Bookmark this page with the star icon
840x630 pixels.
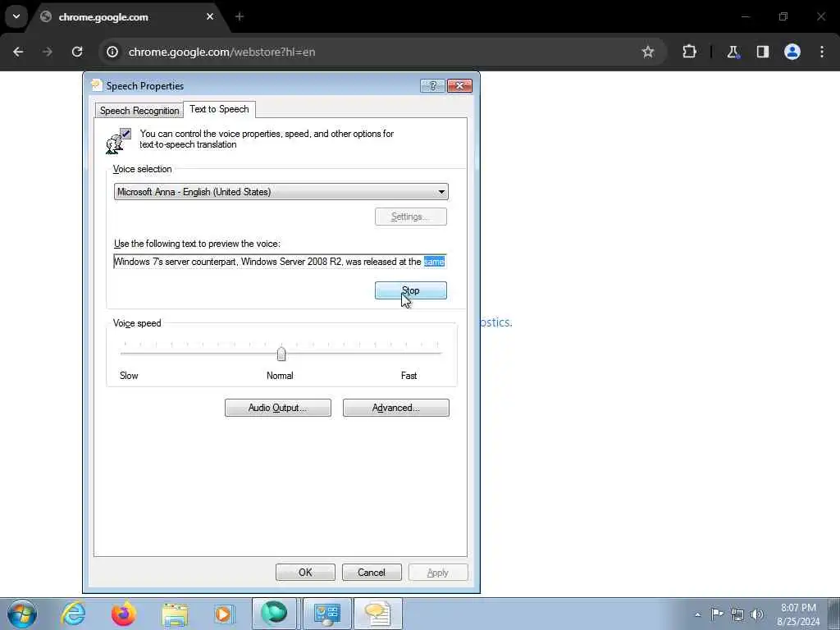[648, 52]
